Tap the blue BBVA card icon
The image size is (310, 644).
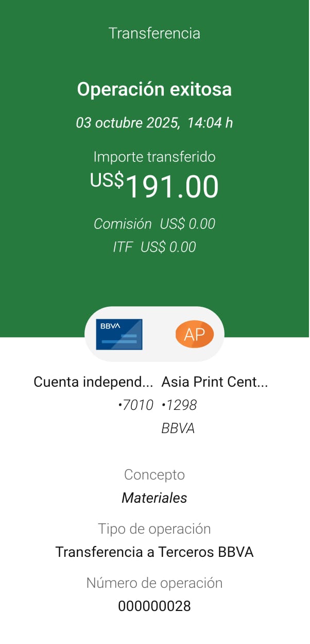click(x=119, y=334)
